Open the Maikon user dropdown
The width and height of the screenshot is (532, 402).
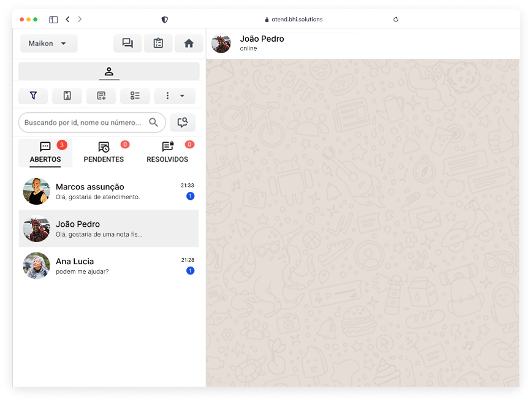point(48,44)
